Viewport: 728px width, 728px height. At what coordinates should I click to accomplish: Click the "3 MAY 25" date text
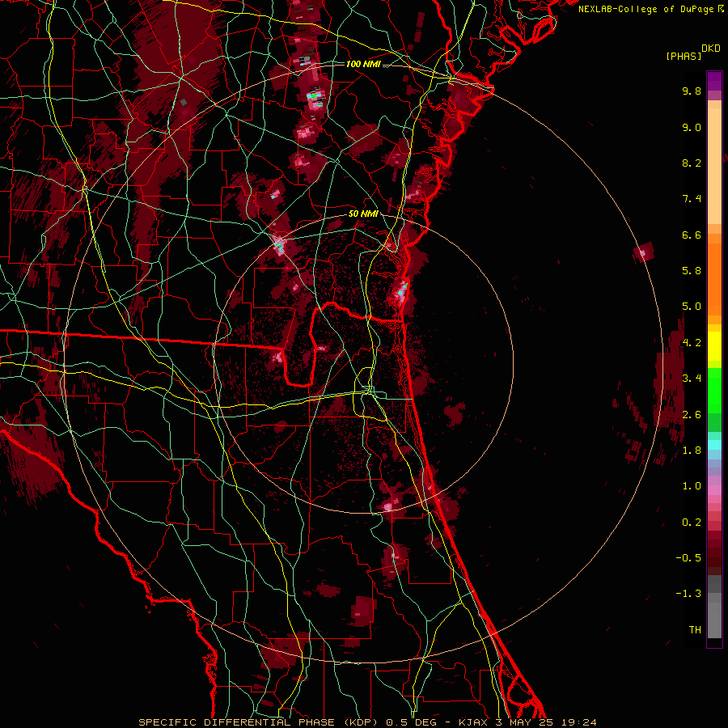point(524,722)
